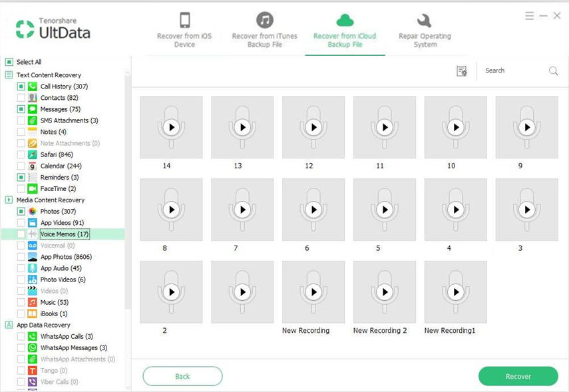Click the list view filter icon near Search

462,71
